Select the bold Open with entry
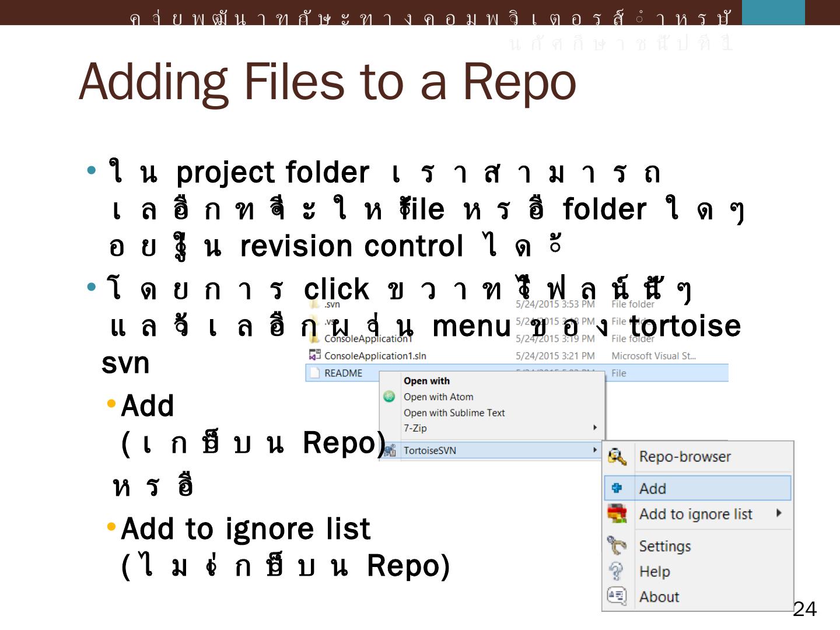This screenshot has height=630, width=840. [426, 381]
